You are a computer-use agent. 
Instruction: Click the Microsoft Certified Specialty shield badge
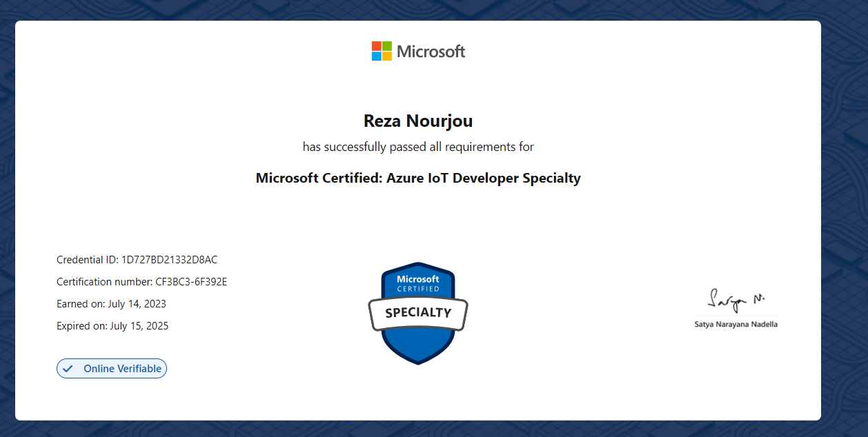[418, 313]
